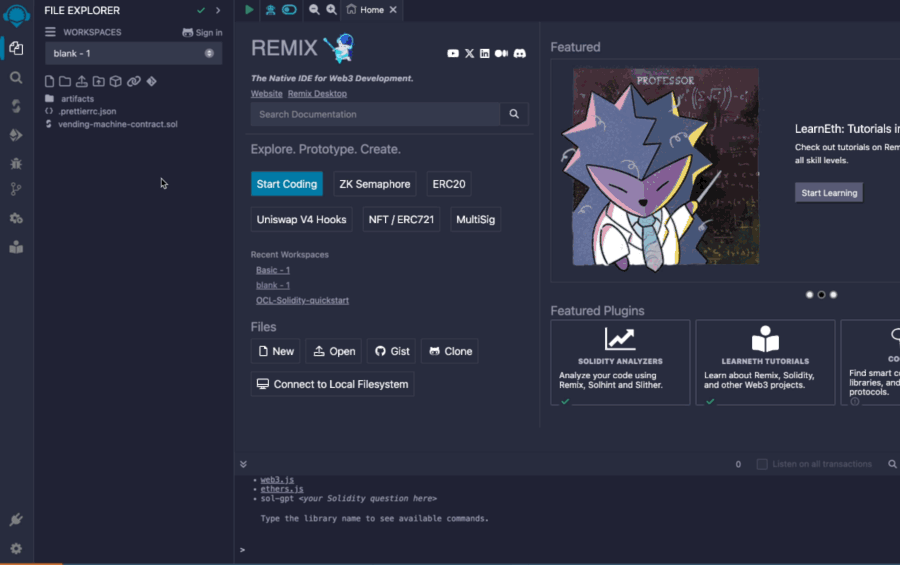Open the OCL-Solidity-quickstart recent workspace link
900x565 pixels.
tap(302, 300)
